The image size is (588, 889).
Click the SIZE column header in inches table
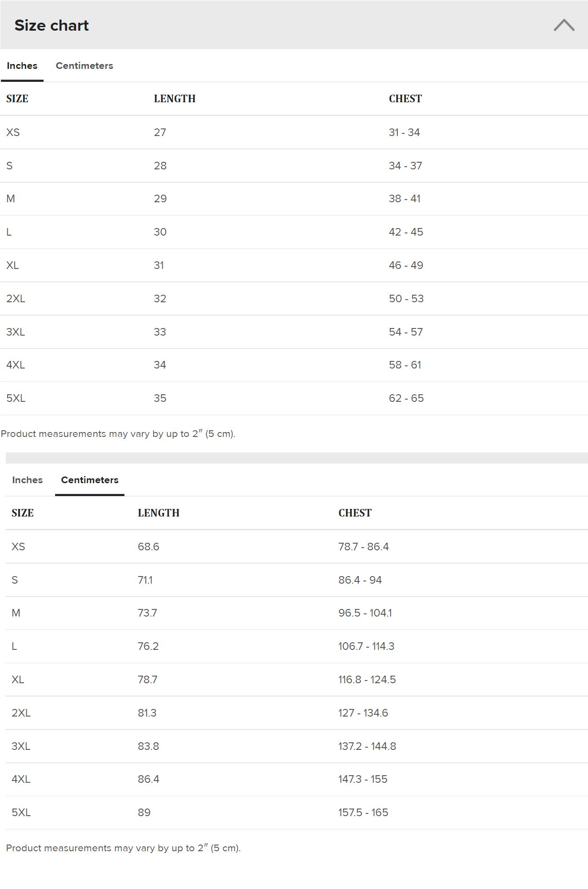(x=17, y=99)
